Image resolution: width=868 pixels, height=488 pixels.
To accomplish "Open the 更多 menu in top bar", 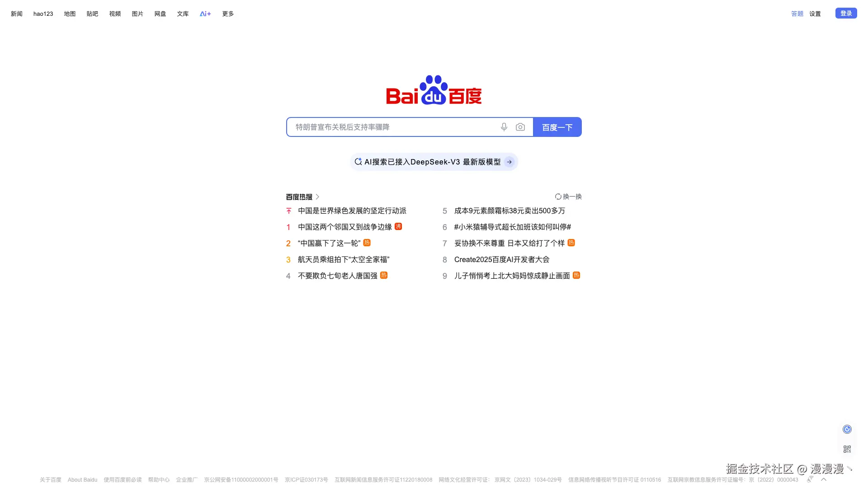I will 228,14.
